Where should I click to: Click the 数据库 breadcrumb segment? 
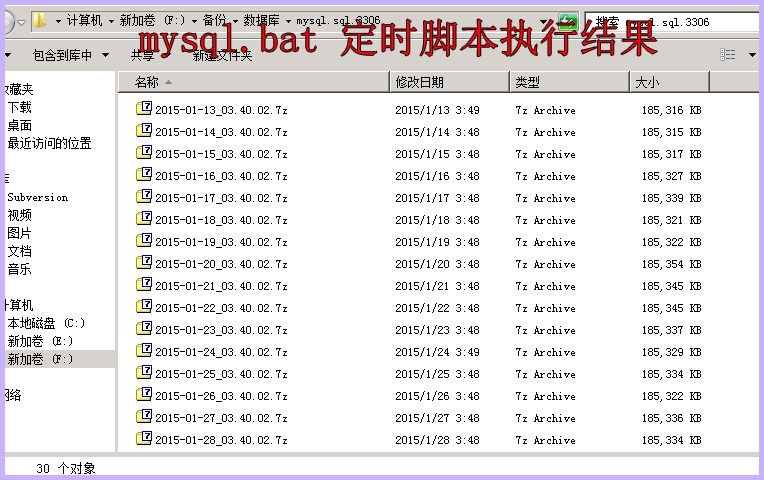coord(262,20)
